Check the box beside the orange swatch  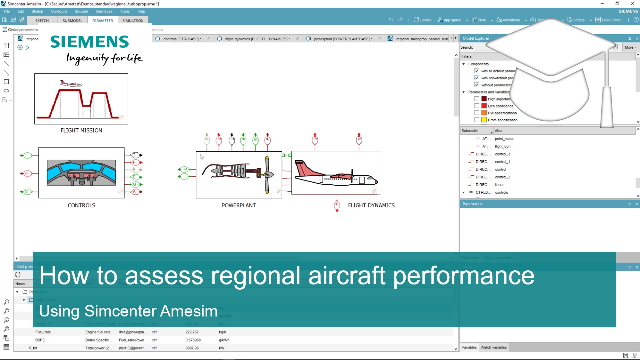tap(476, 113)
